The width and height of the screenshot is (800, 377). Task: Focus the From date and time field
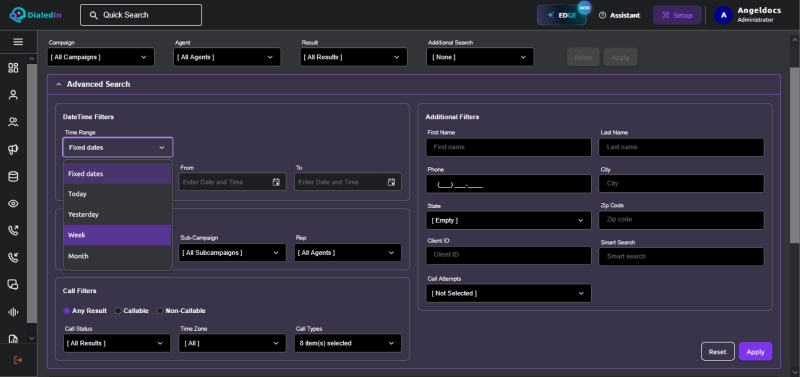[x=232, y=182]
